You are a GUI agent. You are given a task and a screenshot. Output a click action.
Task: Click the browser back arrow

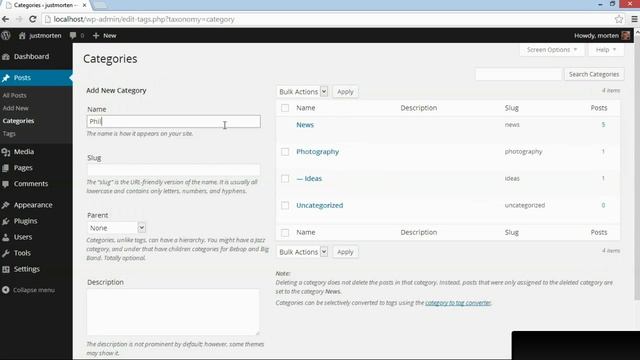pos(5,19)
